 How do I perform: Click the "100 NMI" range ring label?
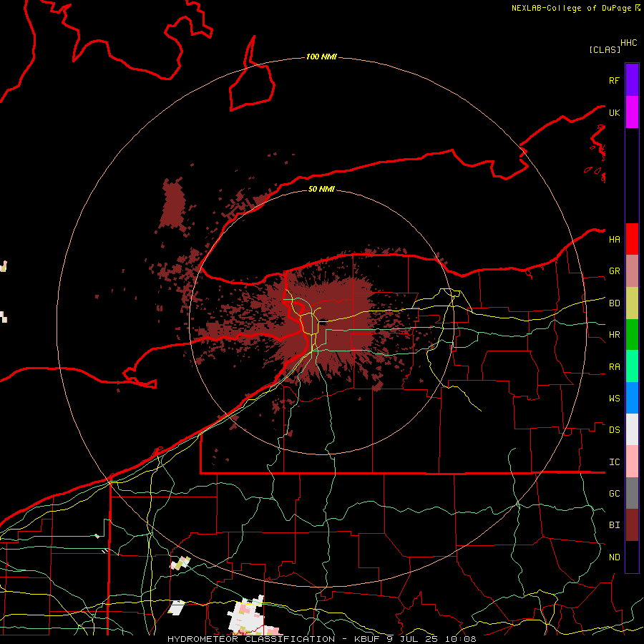pos(321,57)
